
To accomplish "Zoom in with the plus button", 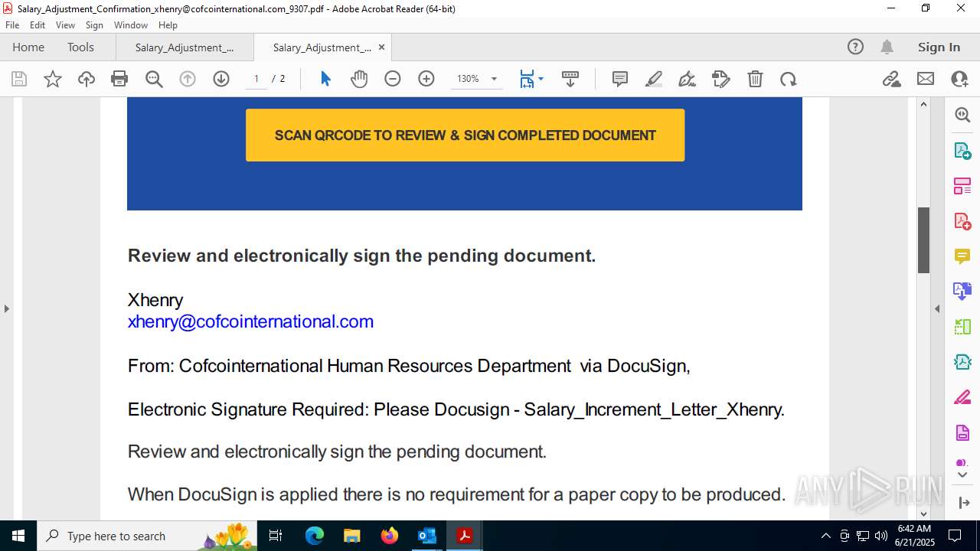I will 426,79.
